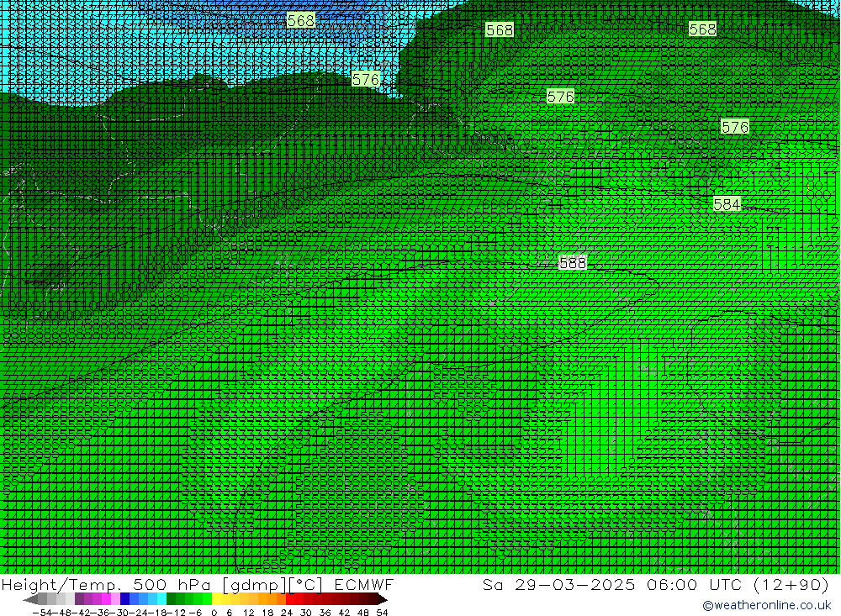Click the cyan swatch above legend value -18
The height and width of the screenshot is (616, 841).
pos(161,599)
